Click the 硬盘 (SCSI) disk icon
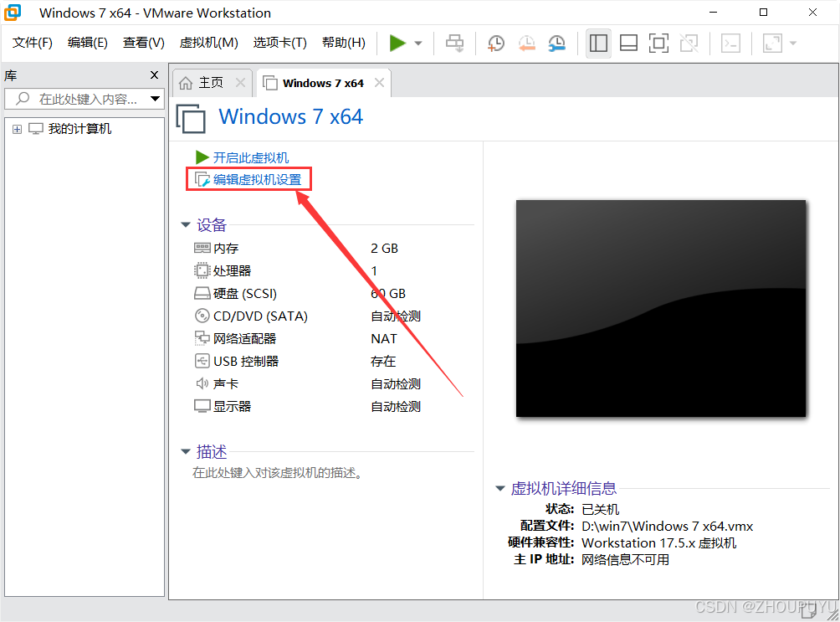The image size is (840, 622). pyautogui.click(x=202, y=293)
